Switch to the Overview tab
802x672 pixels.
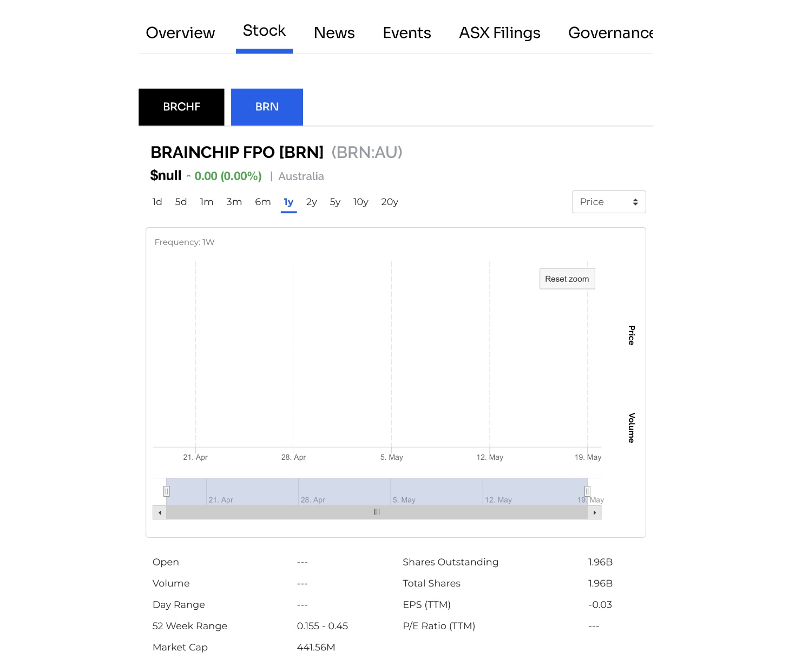click(180, 33)
